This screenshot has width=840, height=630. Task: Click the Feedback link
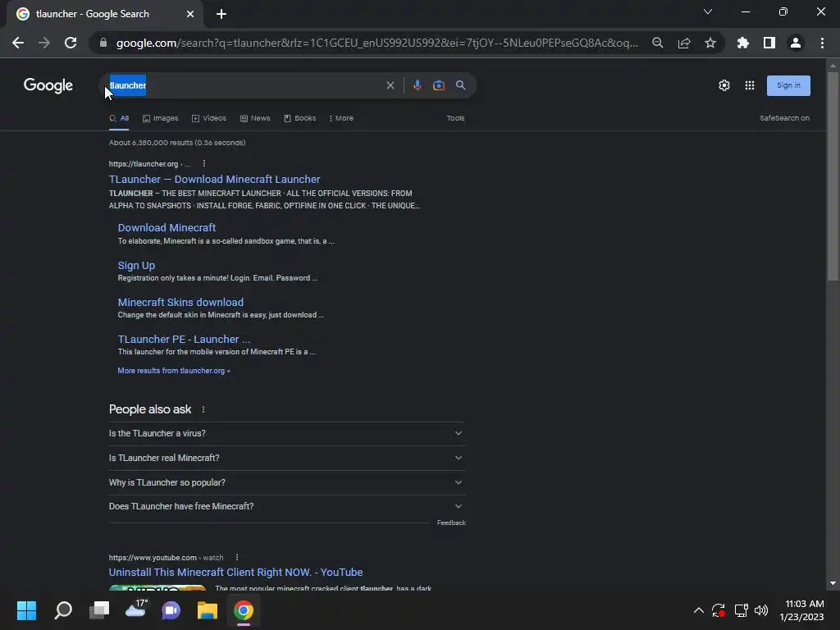tap(451, 523)
